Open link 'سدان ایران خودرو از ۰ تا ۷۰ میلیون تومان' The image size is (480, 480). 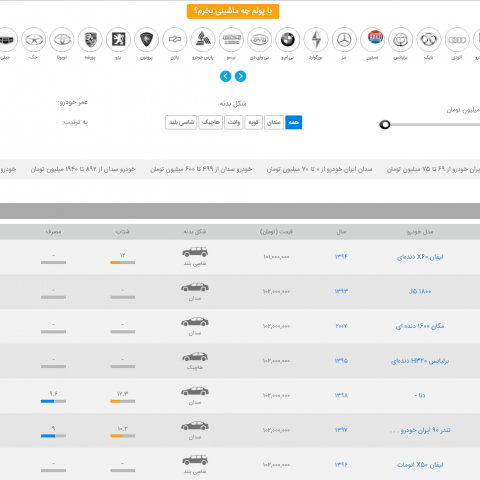pos(319,169)
